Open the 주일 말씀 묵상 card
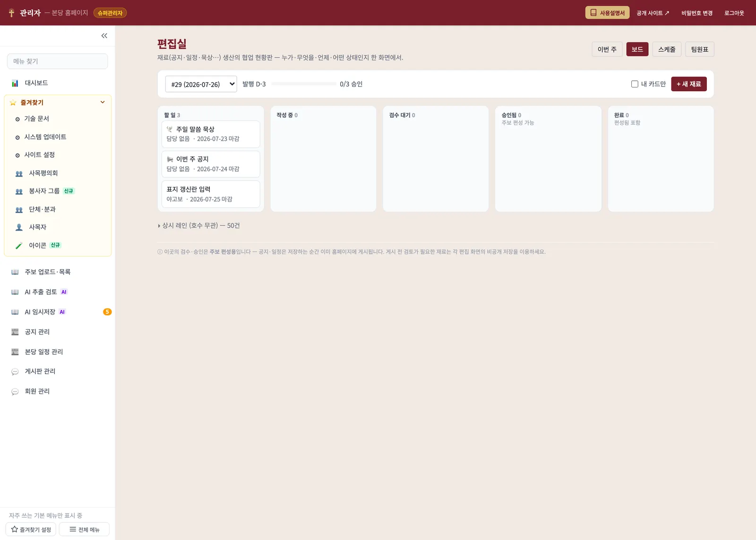Screen dimensions: 756x540 click(211, 134)
